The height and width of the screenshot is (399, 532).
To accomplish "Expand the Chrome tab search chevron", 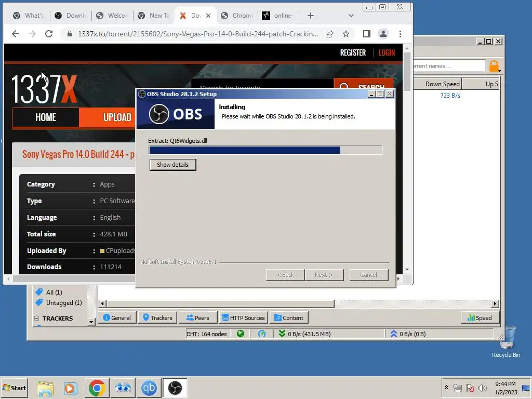I will click(x=351, y=16).
